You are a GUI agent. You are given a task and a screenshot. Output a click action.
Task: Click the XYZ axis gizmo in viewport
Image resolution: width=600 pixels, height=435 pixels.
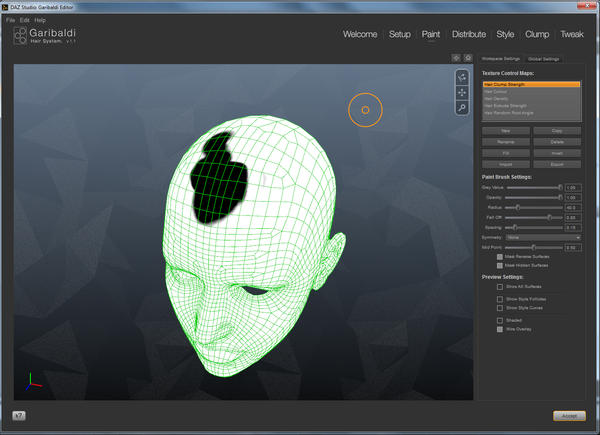pyautogui.click(x=33, y=381)
